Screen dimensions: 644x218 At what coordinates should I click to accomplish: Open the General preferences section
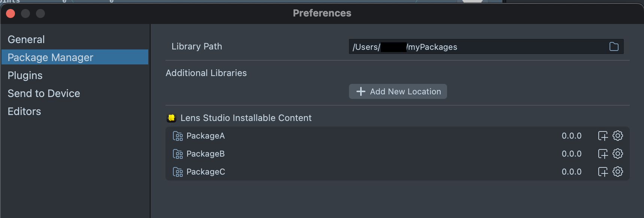click(x=26, y=39)
